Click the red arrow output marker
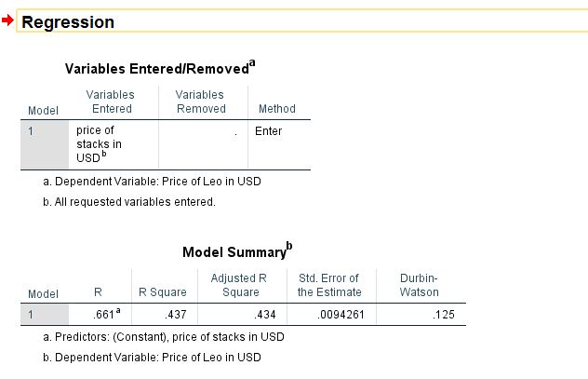 pos(7,20)
